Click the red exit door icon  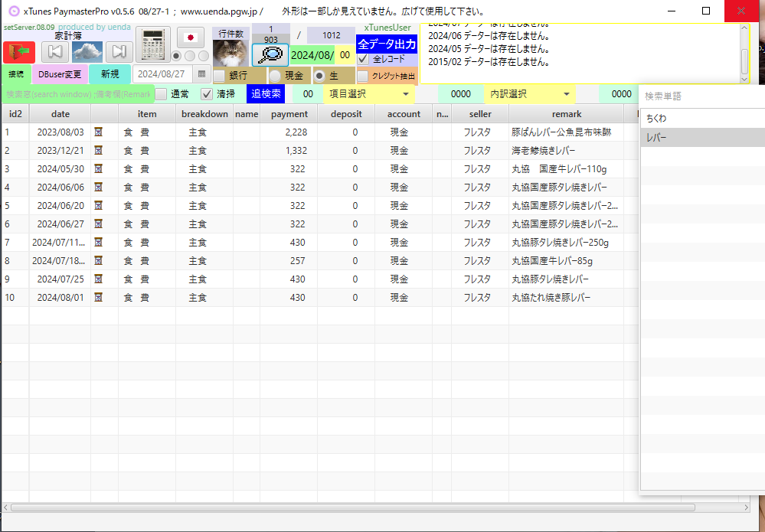19,52
